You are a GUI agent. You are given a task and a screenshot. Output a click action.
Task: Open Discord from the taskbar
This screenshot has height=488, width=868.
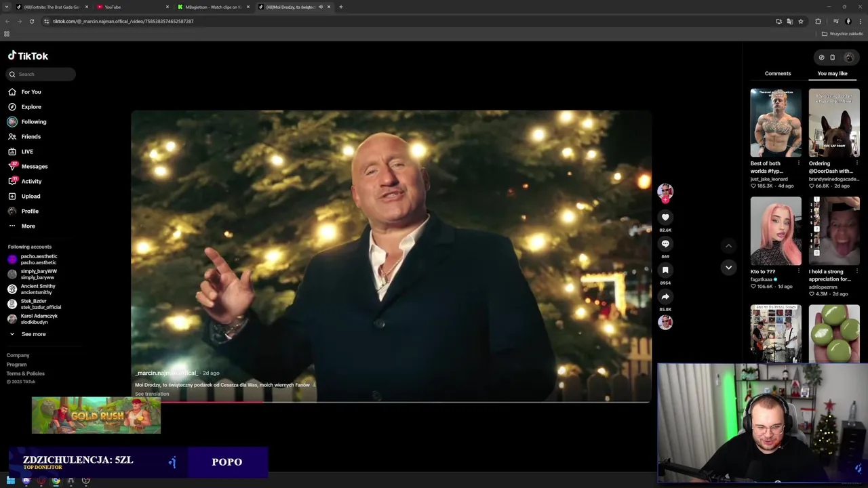pyautogui.click(x=26, y=481)
